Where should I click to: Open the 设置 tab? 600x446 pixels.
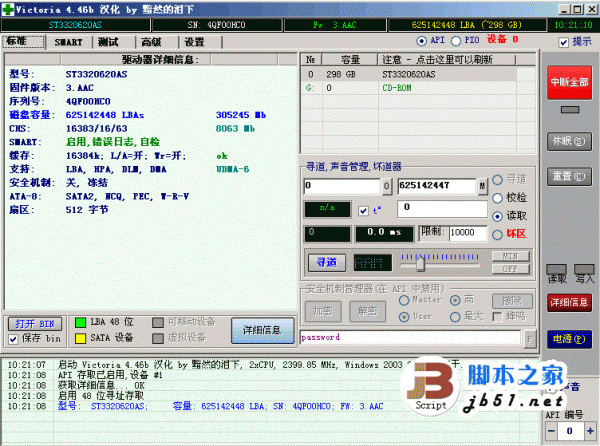194,42
